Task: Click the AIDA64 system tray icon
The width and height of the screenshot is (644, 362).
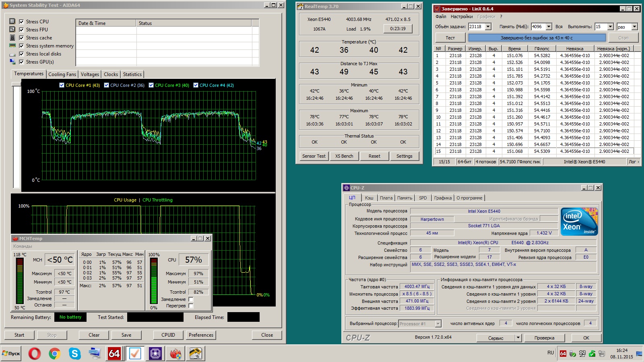Action: (563, 354)
